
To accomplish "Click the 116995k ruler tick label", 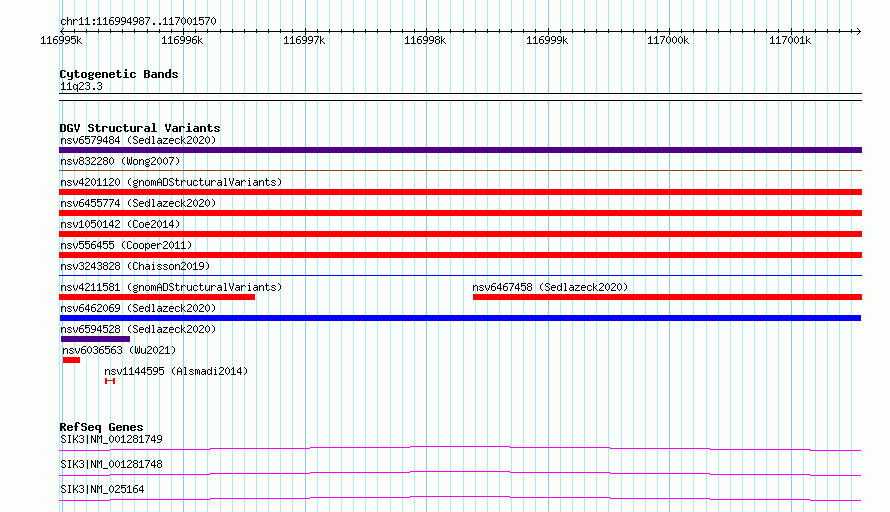I will tap(61, 40).
